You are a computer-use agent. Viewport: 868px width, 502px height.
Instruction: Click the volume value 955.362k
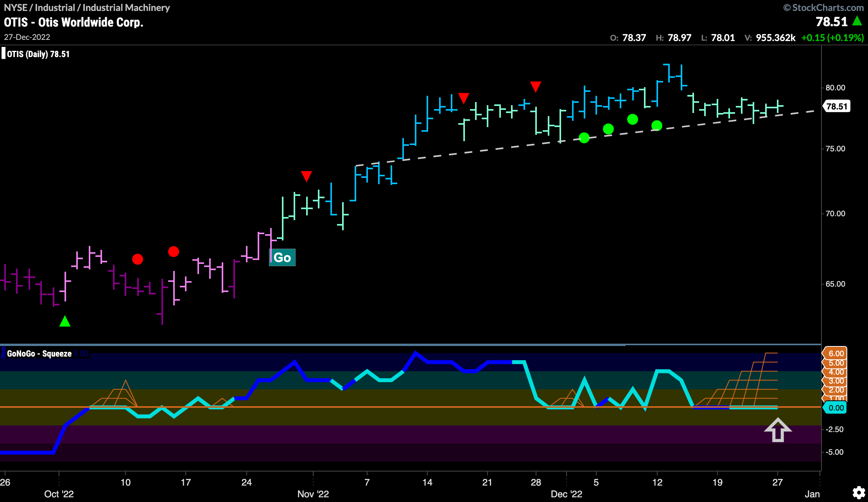pos(776,38)
